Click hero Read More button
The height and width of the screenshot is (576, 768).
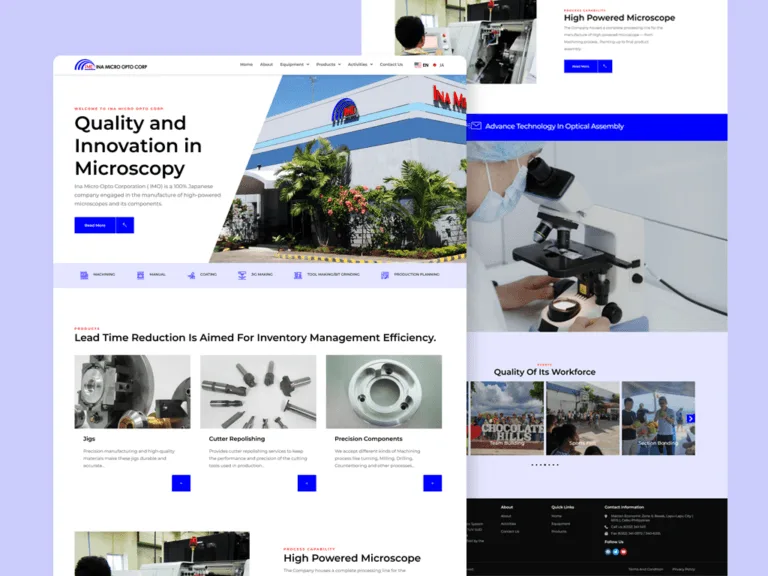tap(95, 225)
